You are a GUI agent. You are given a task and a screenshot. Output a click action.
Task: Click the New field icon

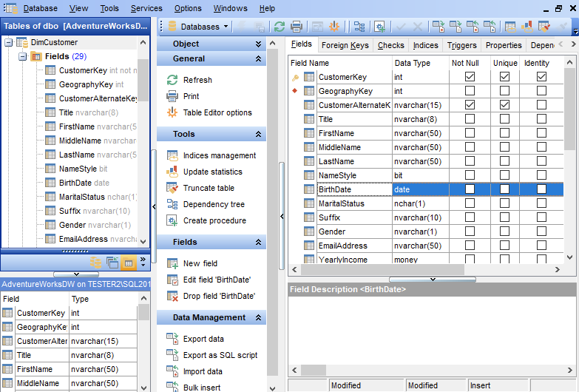click(172, 263)
